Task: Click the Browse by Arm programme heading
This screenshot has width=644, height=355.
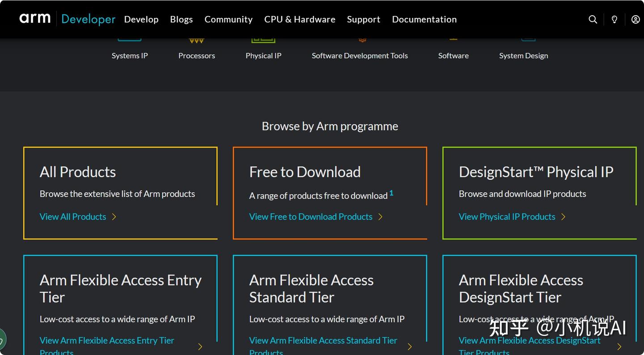Action: [330, 126]
